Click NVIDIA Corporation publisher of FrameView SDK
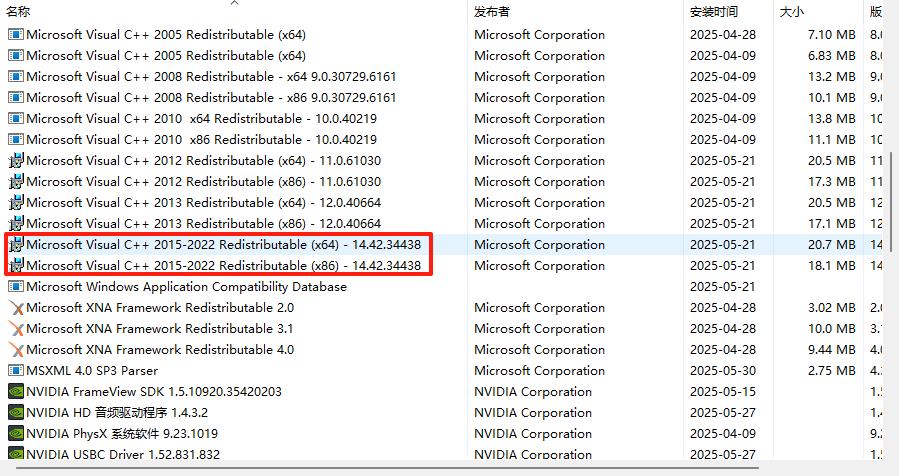Screen dimensions: 899x476 tap(533, 392)
